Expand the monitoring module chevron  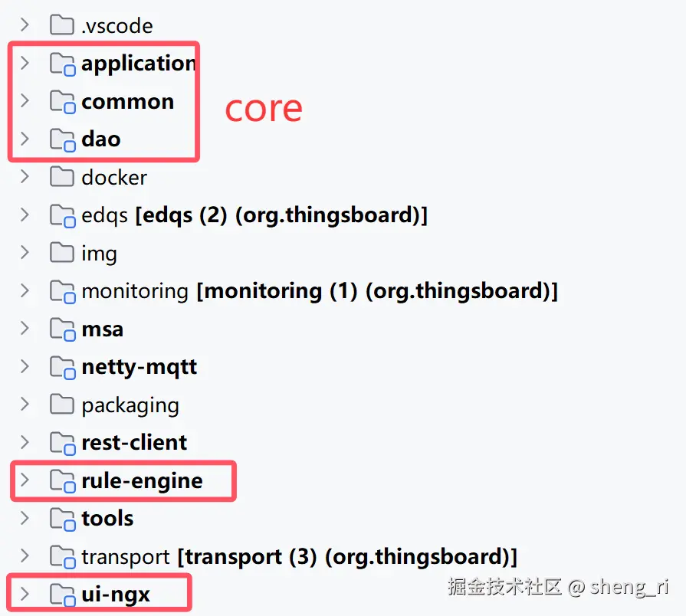[x=25, y=290]
